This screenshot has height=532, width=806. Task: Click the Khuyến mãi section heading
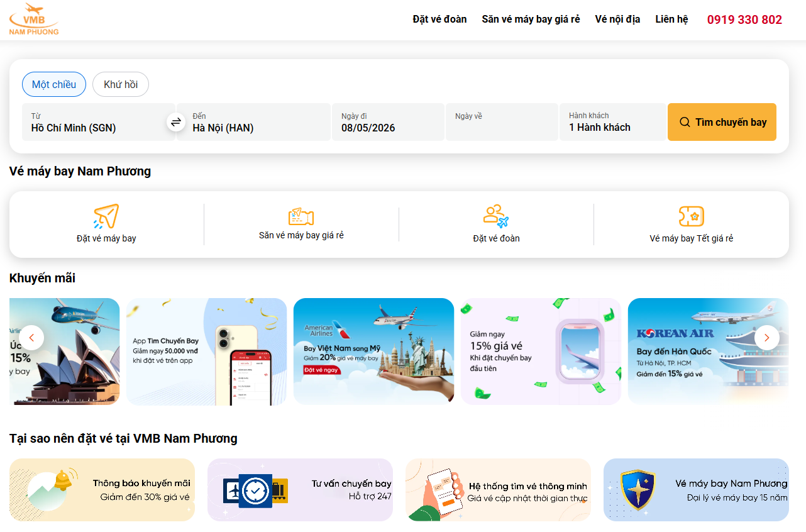coord(42,278)
